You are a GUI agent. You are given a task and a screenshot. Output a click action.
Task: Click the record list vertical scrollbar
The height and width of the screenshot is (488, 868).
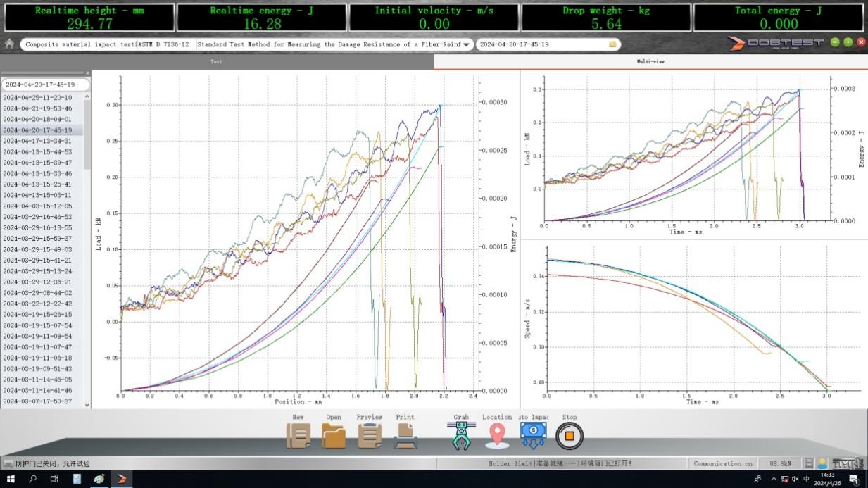pos(87,250)
